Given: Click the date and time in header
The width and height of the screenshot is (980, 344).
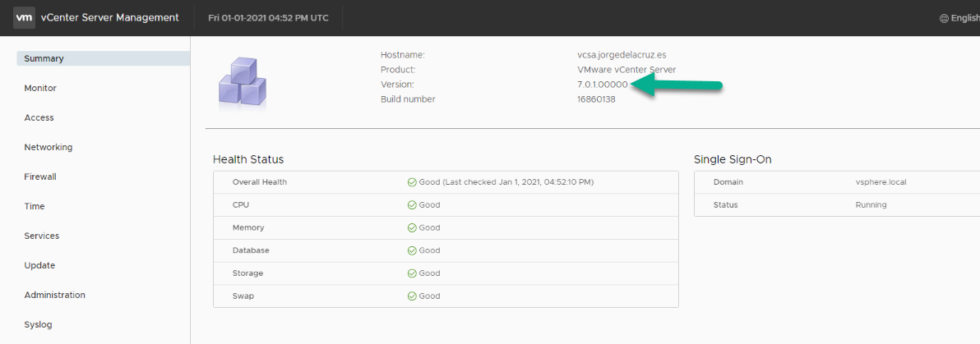Looking at the screenshot, I should [268, 18].
